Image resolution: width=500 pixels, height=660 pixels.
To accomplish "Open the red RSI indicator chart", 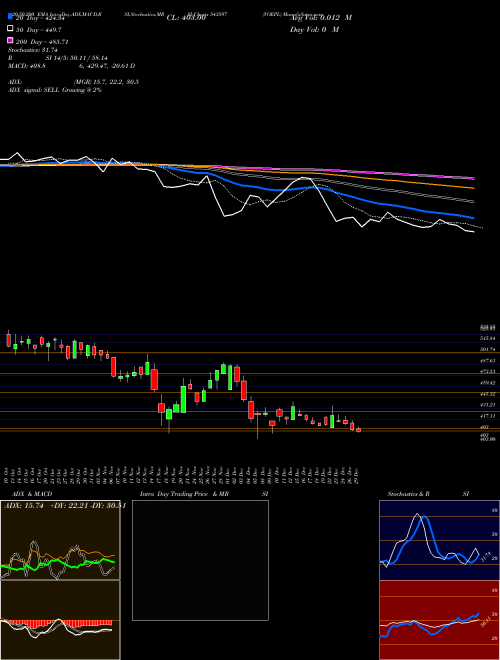I will (439, 620).
